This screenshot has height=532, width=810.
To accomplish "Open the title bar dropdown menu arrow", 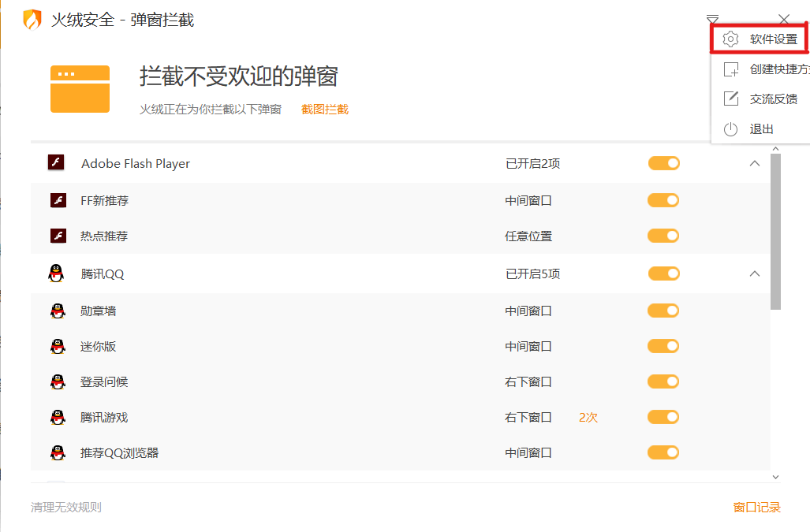I will point(713,19).
